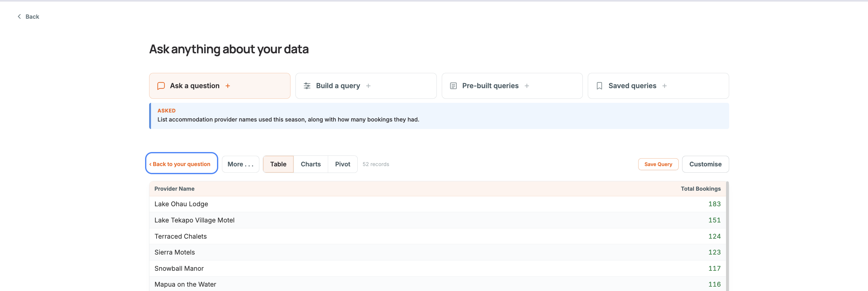Screen dimensions: 868x291
Task: Click the bookmark icon for Saved queries
Action: coord(599,86)
